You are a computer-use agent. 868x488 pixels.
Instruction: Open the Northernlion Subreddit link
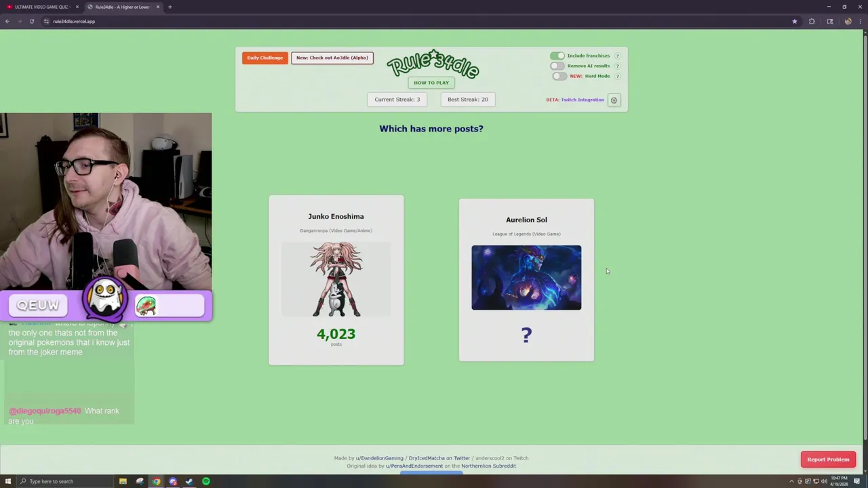489,466
